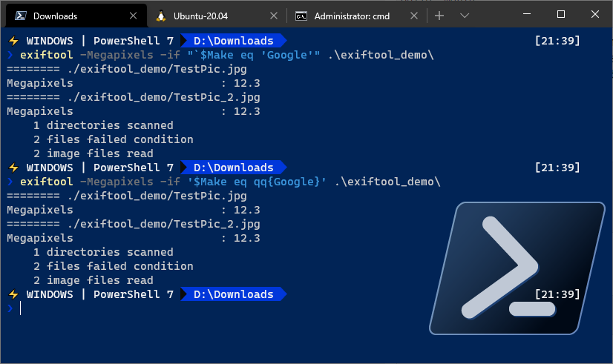Click the PowerShell icon on Downloads tab
This screenshot has height=364, width=613.
pyautogui.click(x=20, y=16)
